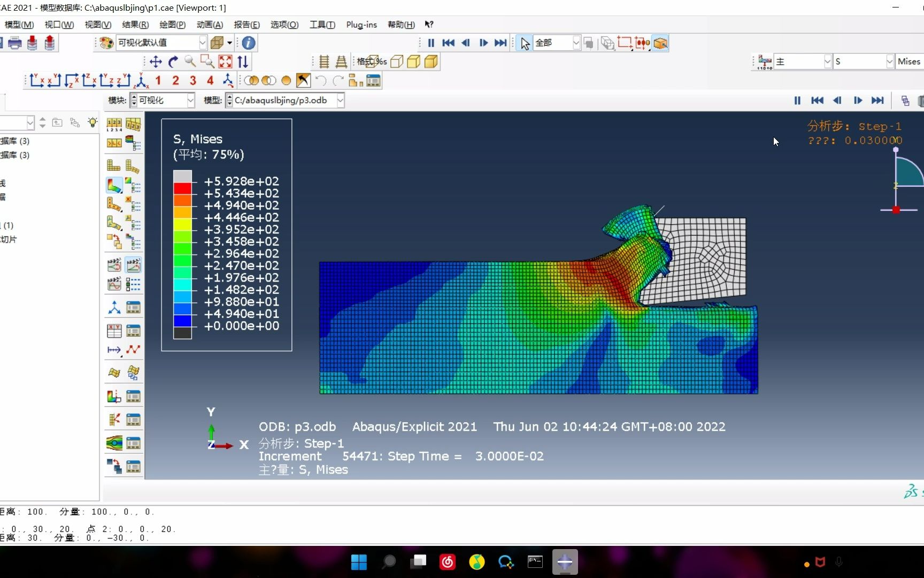Open the 结果(R) menu
924x578 pixels.
pyautogui.click(x=135, y=25)
